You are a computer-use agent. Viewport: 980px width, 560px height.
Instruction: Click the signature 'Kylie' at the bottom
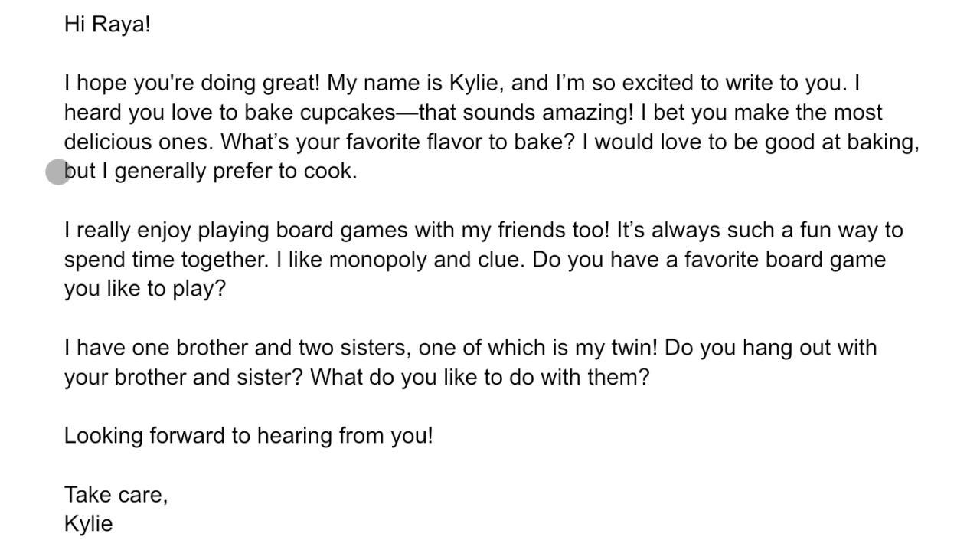coord(88,525)
